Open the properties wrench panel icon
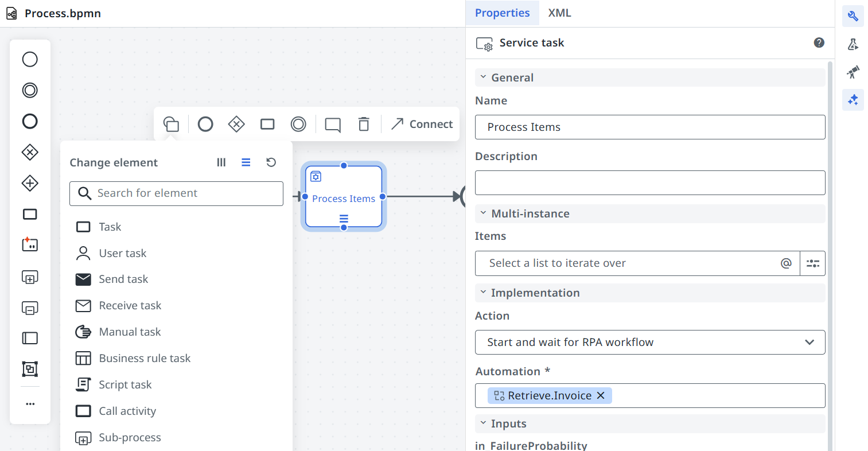 point(853,16)
